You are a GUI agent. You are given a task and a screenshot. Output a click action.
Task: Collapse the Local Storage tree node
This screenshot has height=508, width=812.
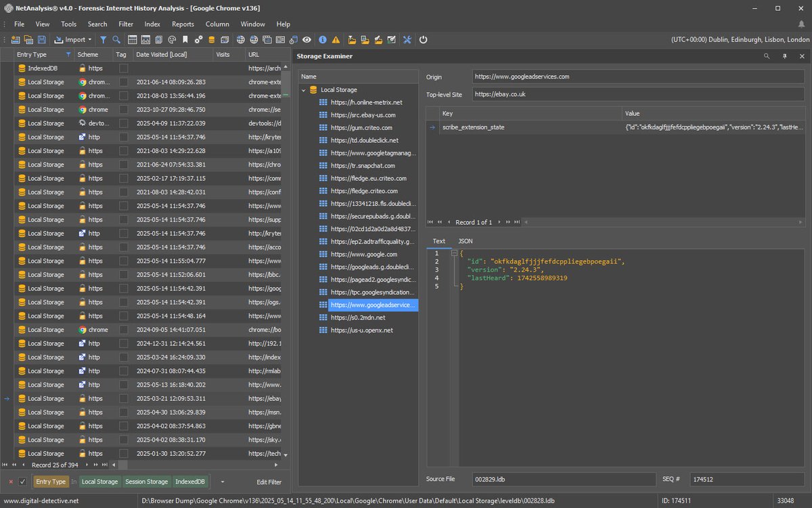[304, 90]
